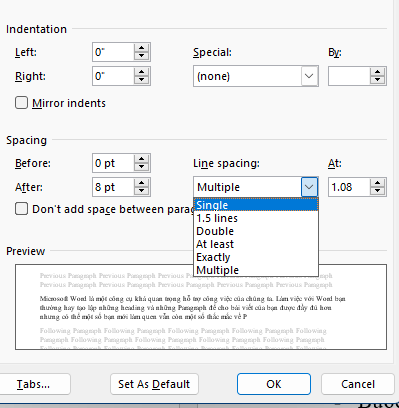Viewport: 399px width, 408px height.
Task: Increase the Right indentation value
Action: point(142,72)
